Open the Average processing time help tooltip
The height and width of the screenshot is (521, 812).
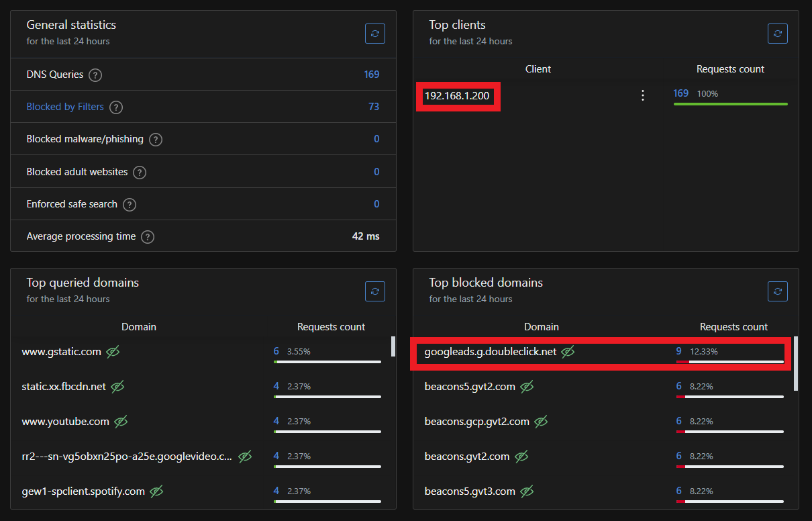(x=147, y=236)
